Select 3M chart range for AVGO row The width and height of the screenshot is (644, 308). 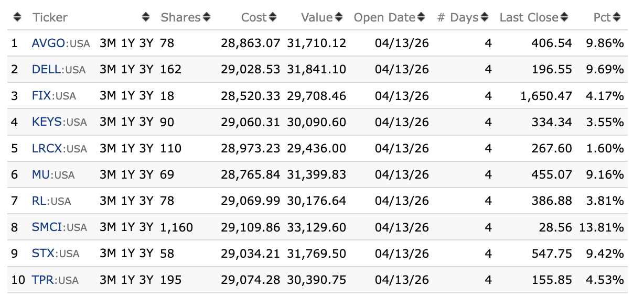(x=108, y=43)
